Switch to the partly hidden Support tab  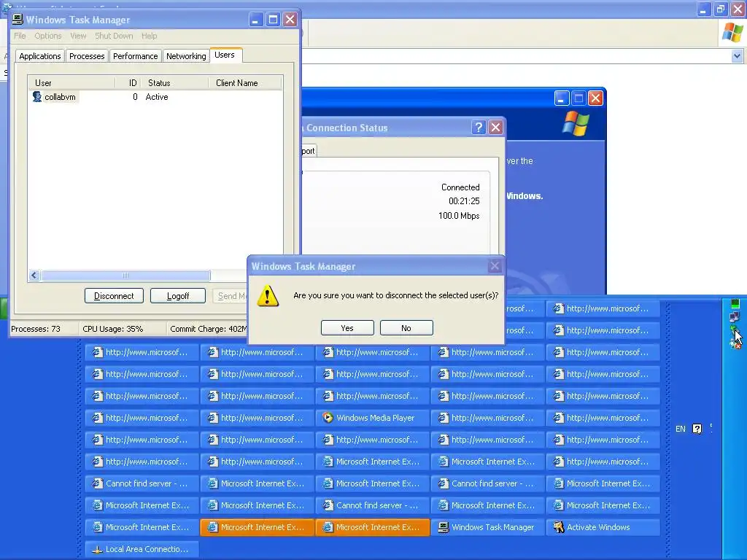click(309, 150)
